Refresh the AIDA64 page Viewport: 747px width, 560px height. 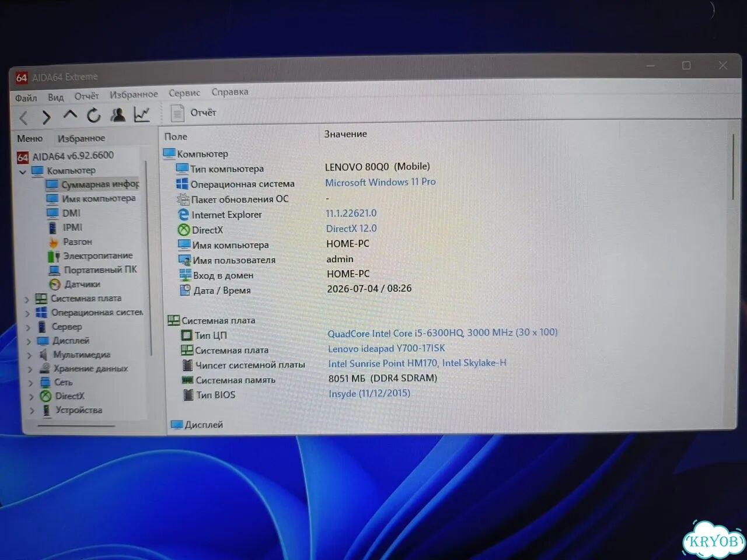click(93, 116)
